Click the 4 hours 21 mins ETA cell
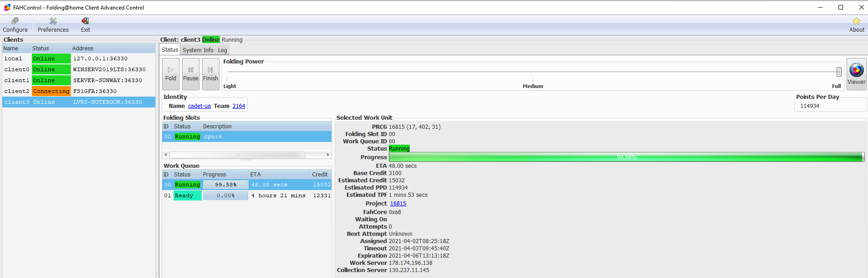This screenshot has height=278, width=868. 278,195
